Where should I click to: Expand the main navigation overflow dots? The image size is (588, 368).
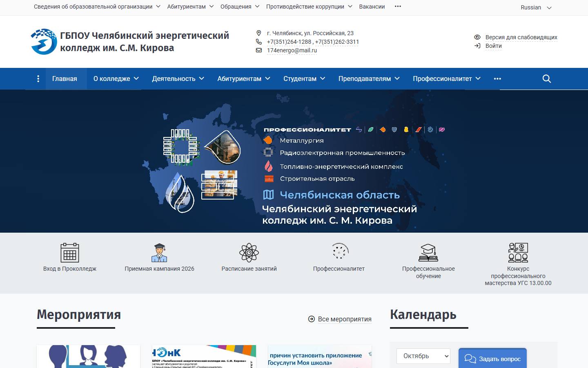[x=497, y=79]
